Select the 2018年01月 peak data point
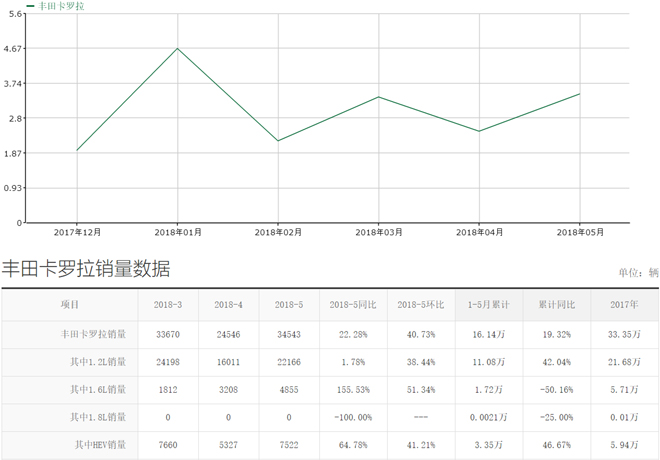 178,48
